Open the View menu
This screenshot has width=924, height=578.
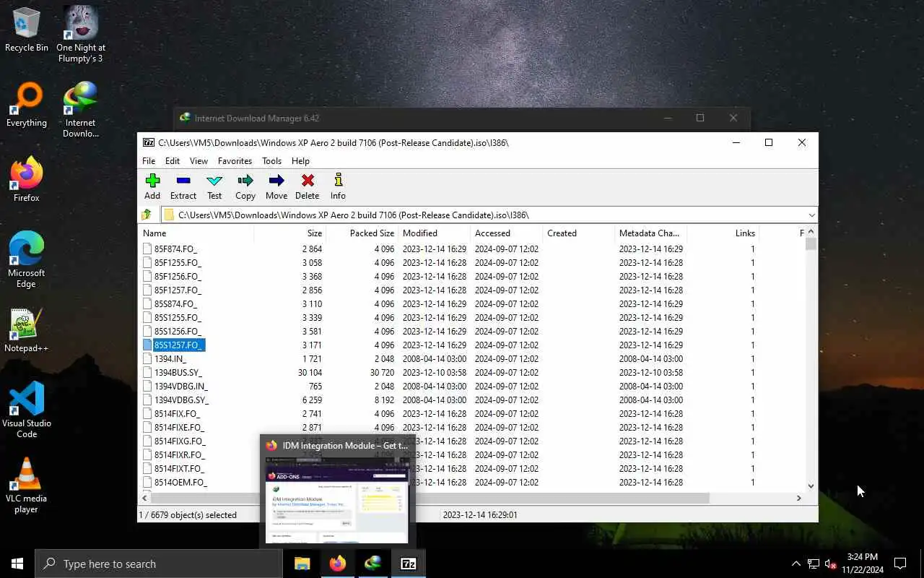[199, 161]
